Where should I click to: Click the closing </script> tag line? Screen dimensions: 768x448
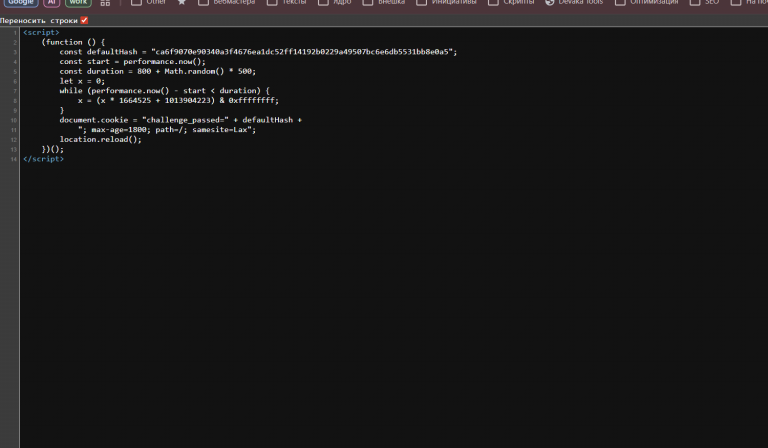[43, 159]
